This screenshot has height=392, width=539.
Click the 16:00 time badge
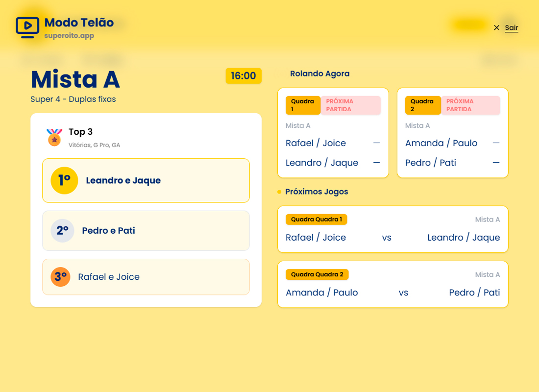(243, 76)
